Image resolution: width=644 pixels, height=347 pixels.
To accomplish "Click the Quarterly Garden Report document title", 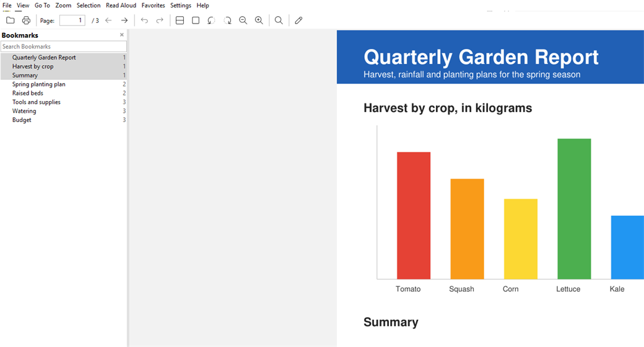I will [481, 57].
